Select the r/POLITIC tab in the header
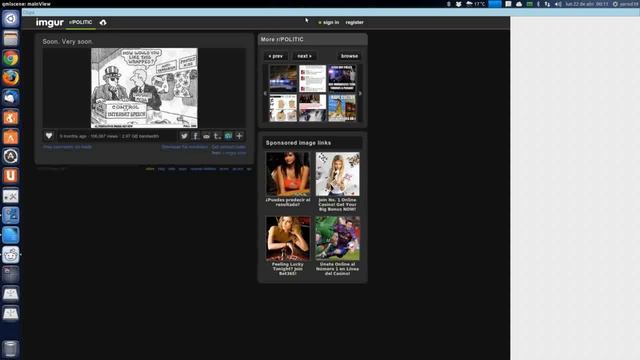This screenshot has width=640, height=360. pos(80,22)
